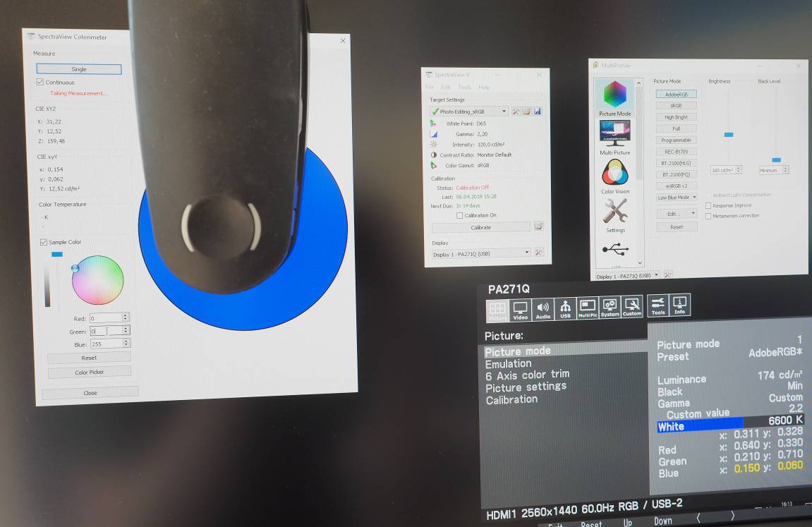Select the USB icon in MultiProfiler sidebar

(615, 250)
